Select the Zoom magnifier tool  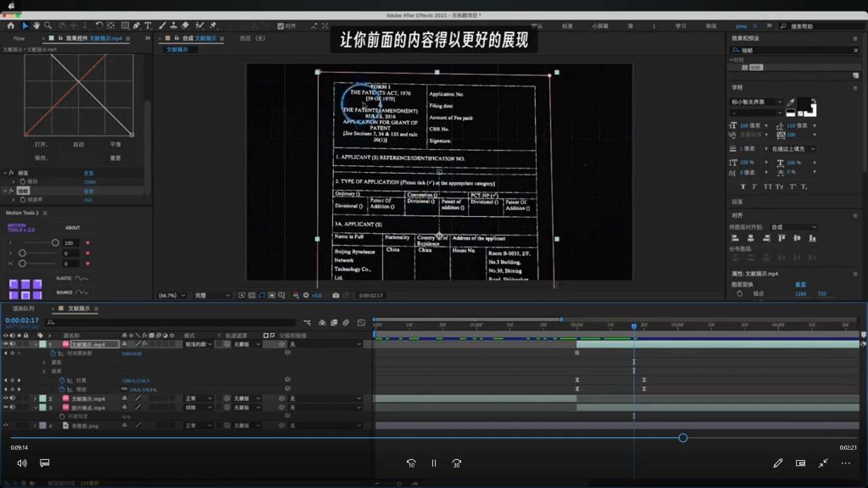(48, 25)
